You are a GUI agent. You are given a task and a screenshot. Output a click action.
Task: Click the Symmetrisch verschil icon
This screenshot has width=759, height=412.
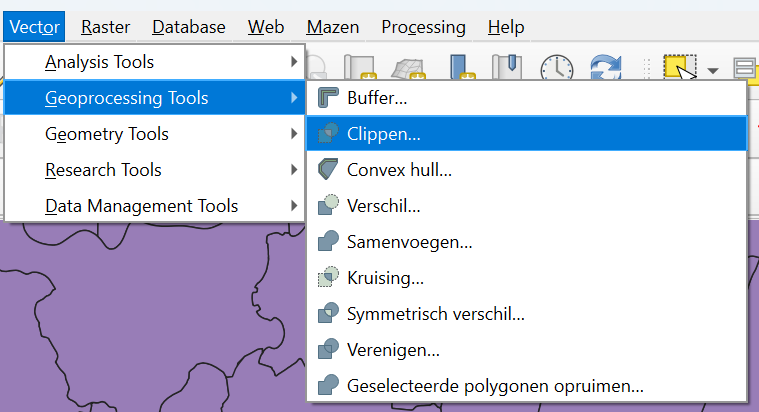coord(329,313)
